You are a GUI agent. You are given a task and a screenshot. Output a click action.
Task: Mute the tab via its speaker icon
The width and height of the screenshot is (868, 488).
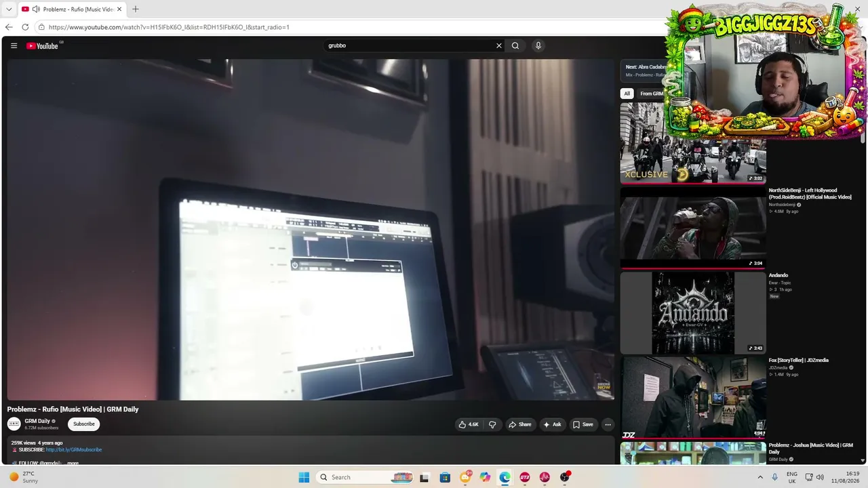35,9
